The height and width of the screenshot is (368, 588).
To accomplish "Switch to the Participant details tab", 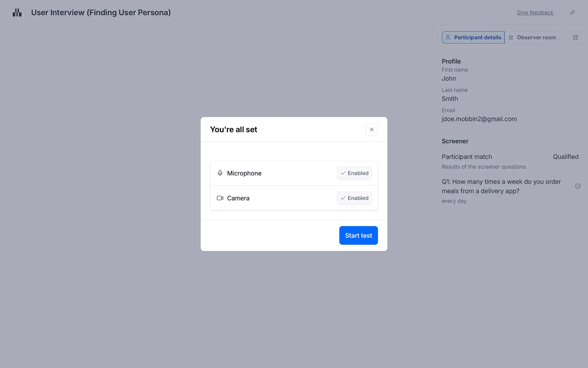I will click(473, 37).
